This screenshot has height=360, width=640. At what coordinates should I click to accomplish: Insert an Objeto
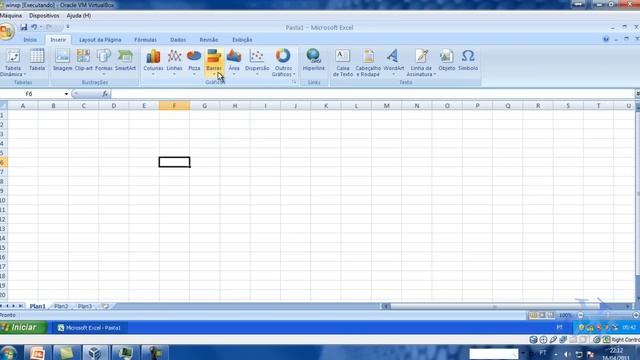coord(447,60)
